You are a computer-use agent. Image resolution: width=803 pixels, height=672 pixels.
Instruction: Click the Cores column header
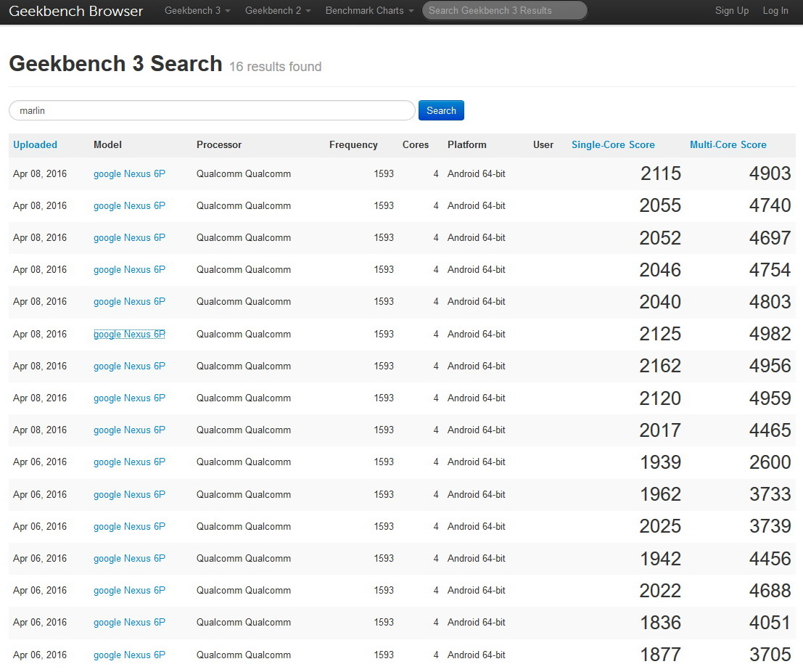(x=416, y=145)
